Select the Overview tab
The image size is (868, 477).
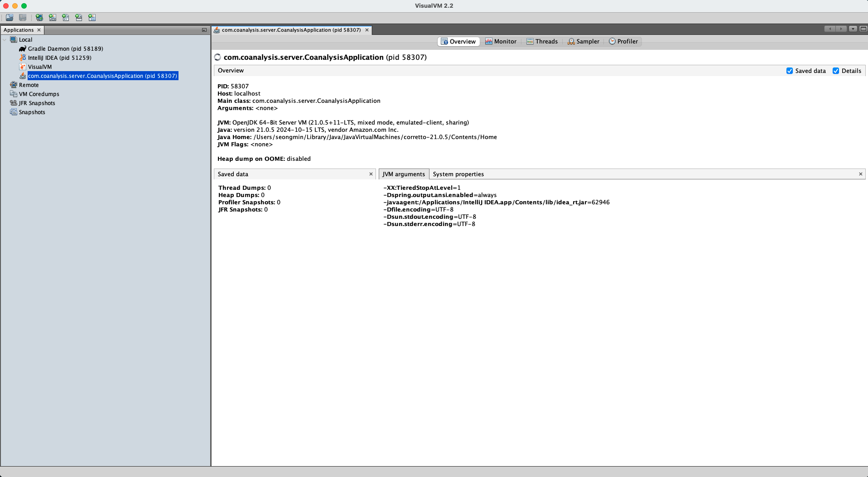458,42
